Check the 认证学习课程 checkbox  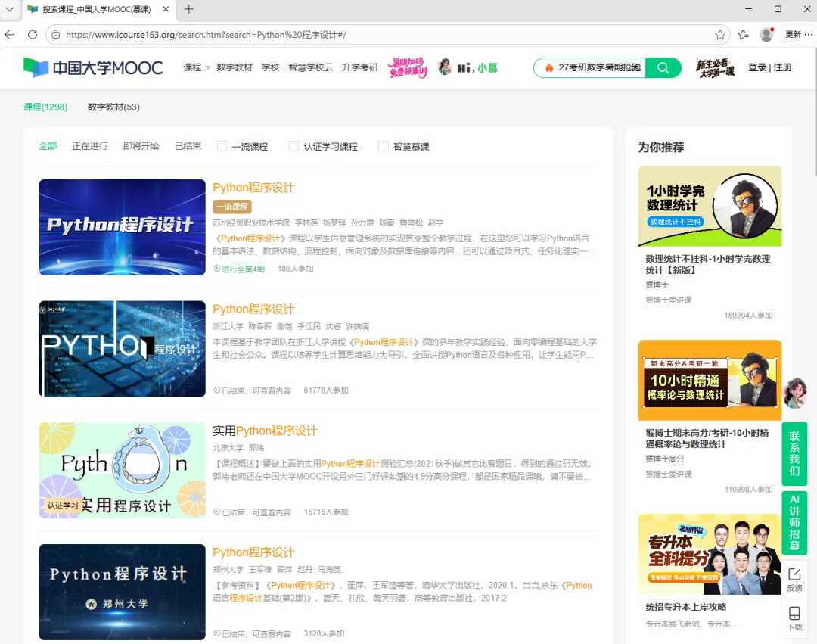tap(294, 146)
